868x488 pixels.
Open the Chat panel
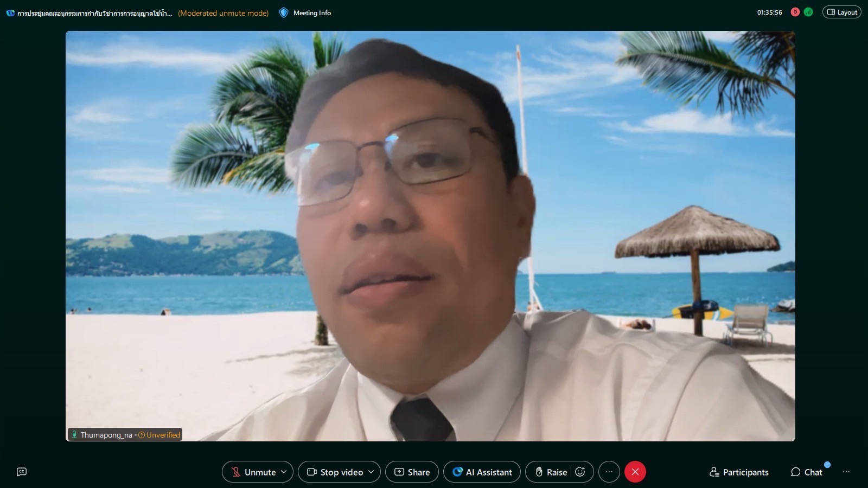pos(807,472)
